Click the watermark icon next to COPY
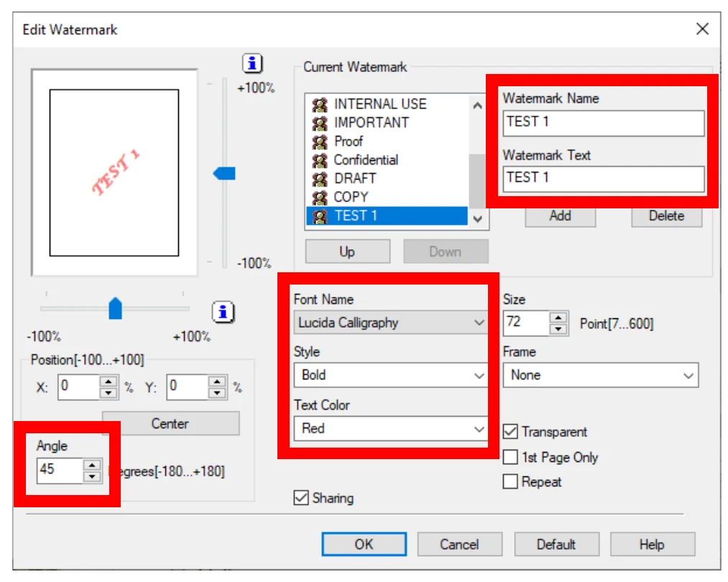This screenshot has width=728, height=582. pos(319,198)
